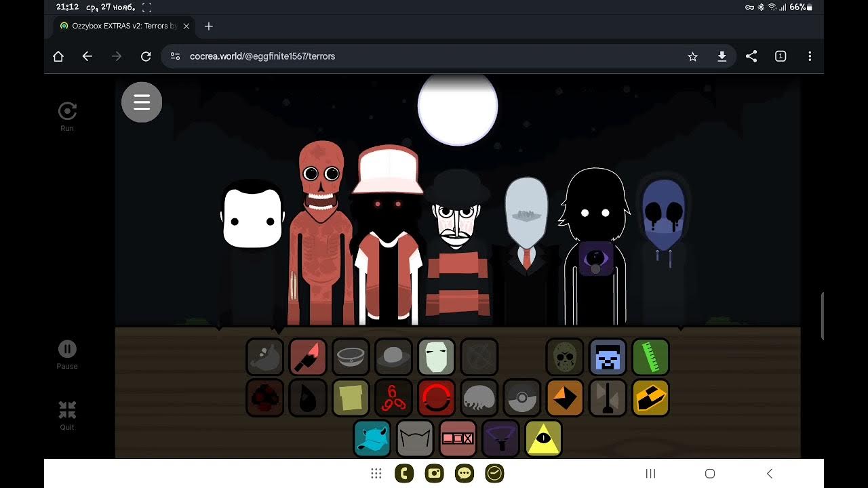Image resolution: width=868 pixels, height=488 pixels.
Task: Open the apps grid in taskbar
Action: pyautogui.click(x=376, y=474)
